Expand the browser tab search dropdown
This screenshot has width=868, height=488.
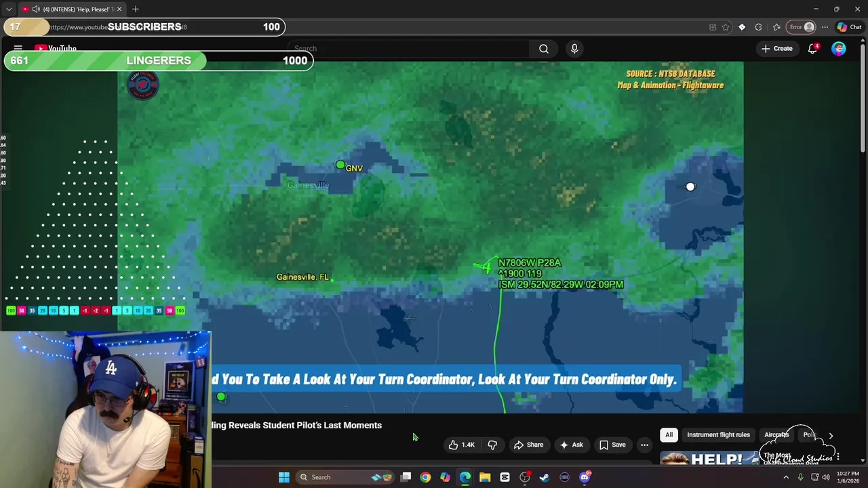click(9, 9)
